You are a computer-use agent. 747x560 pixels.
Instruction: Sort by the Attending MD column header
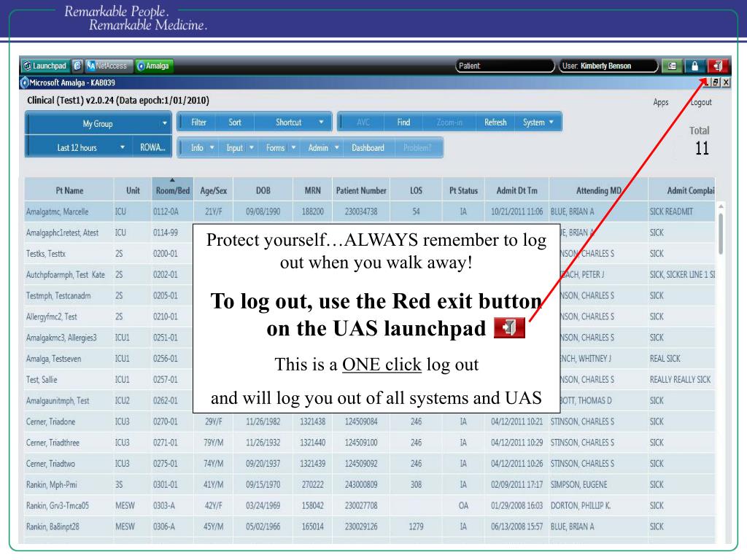coord(599,190)
